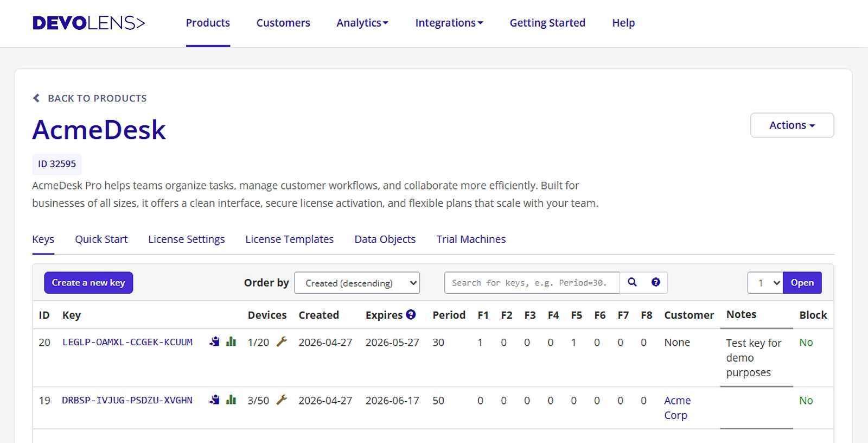
Task: Click the Block column header
Action: 813,315
